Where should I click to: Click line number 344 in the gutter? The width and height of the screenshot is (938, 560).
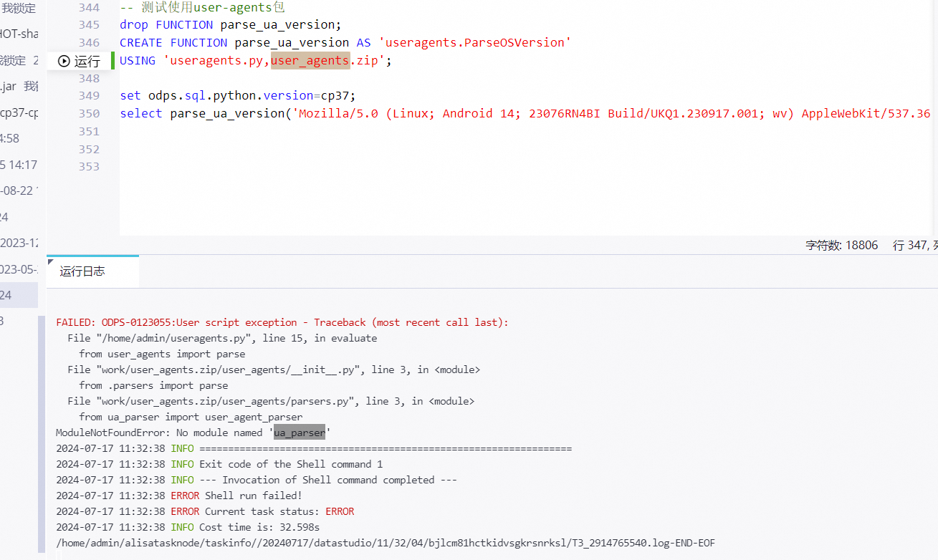[89, 8]
